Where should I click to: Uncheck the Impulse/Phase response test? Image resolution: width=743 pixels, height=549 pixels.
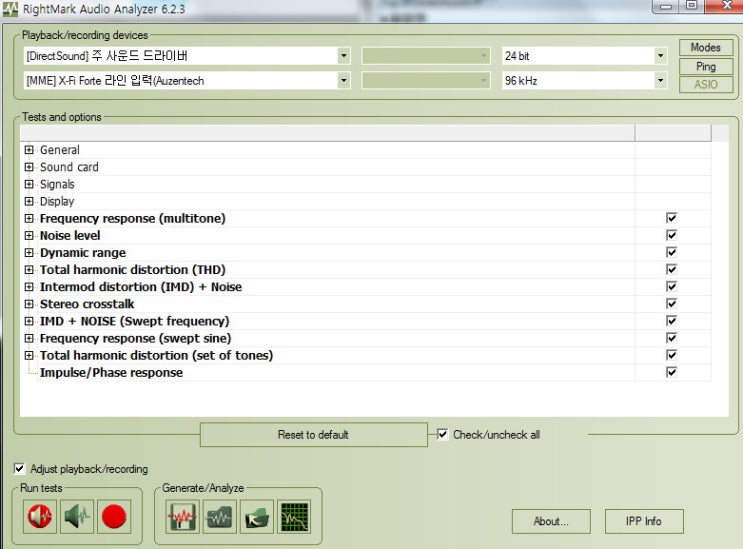(x=671, y=372)
